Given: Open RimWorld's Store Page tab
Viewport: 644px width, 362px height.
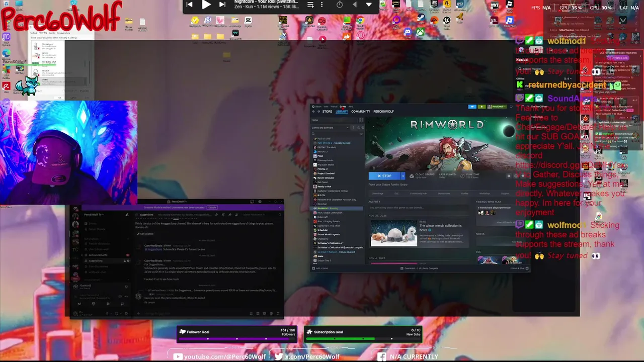Looking at the screenshot, I should [378, 194].
